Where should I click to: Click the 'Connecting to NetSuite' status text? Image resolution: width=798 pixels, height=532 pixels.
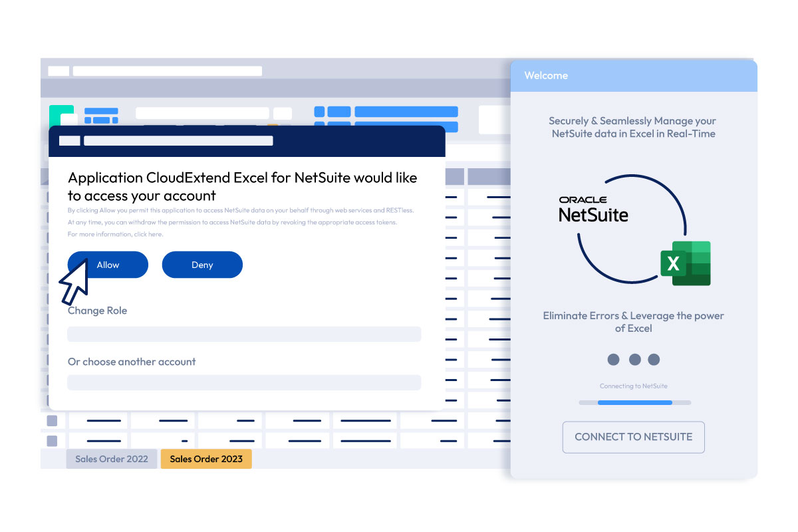pyautogui.click(x=634, y=386)
